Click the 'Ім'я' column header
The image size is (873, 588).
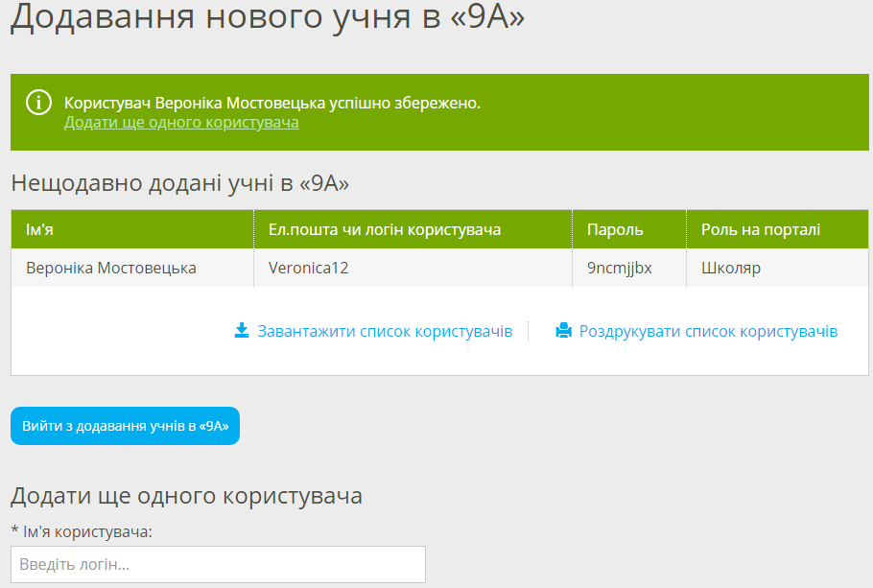(132, 229)
